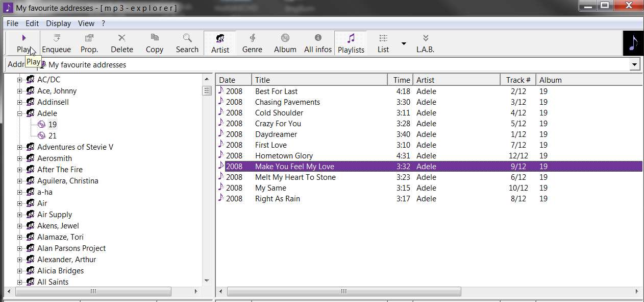This screenshot has width=644, height=302.
Task: Click the artist tree vertical scrollbar thumb
Action: point(207,91)
